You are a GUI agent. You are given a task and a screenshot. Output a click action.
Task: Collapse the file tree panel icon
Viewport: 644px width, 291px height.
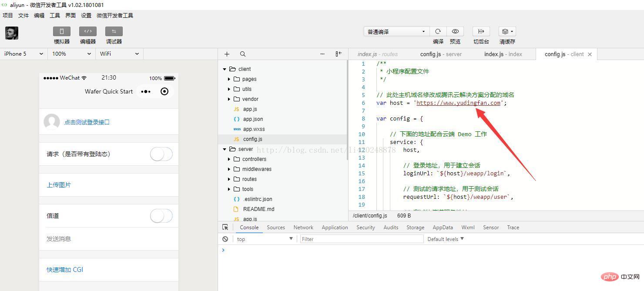click(x=339, y=54)
